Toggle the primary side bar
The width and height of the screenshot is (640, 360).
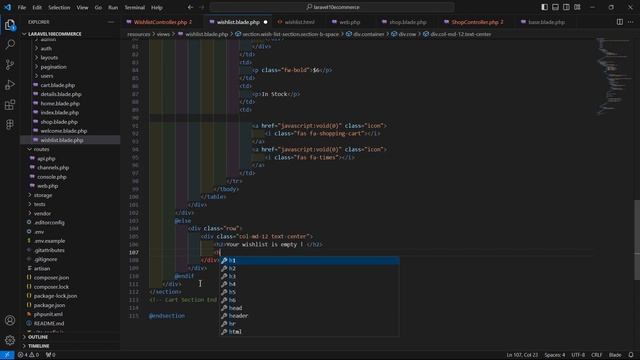point(544,7)
